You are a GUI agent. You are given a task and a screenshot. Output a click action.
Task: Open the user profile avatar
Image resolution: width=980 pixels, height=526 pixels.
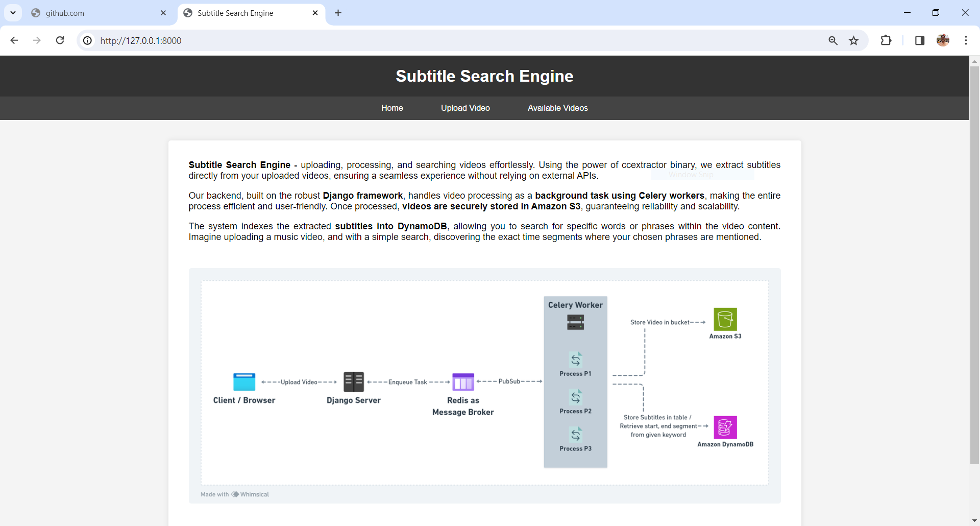943,40
